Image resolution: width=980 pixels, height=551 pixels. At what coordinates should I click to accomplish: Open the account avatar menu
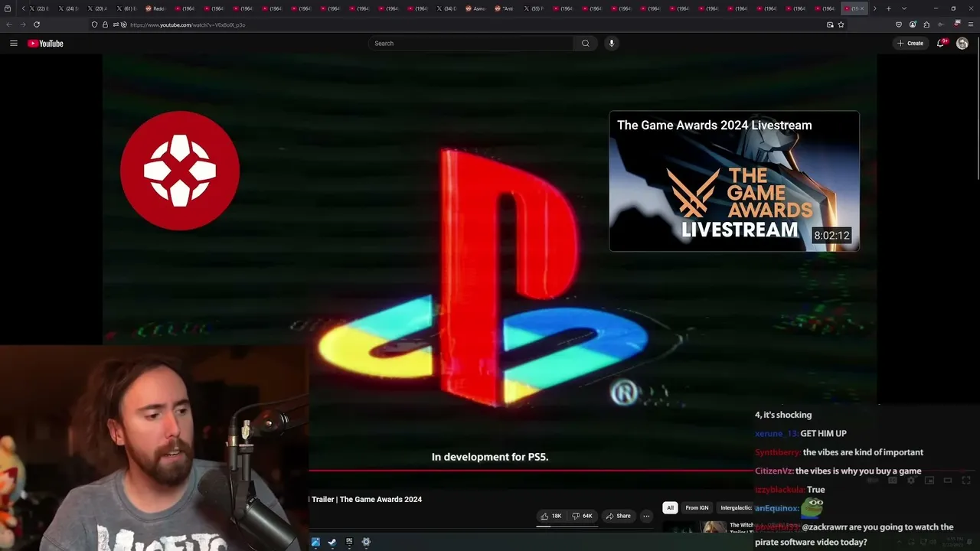coord(962,44)
